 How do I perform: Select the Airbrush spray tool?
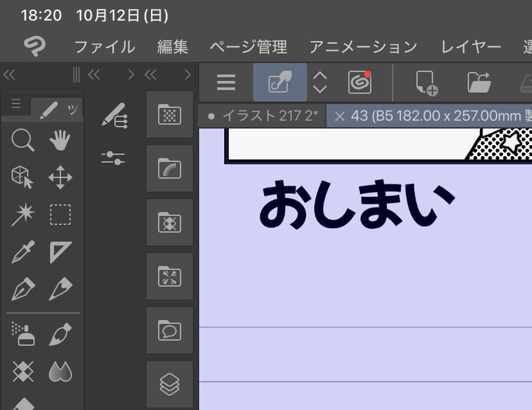point(22,334)
